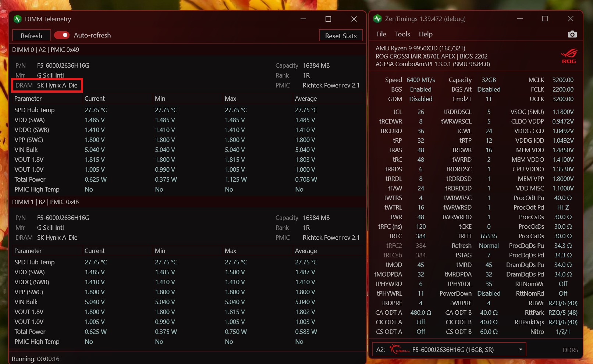Click the ROG CROSSHAIR X870E APEX BIOS line
The image size is (593, 364).
[432, 57]
